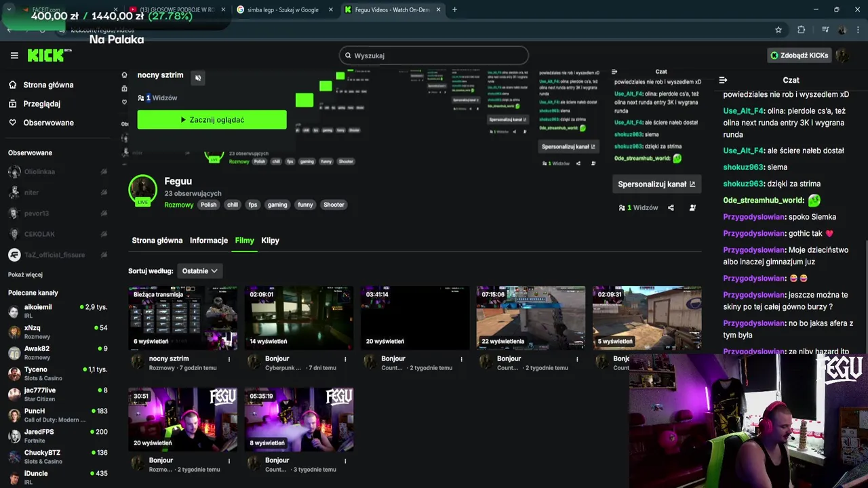Open the 03:41:14 video thumbnail
This screenshot has width=868, height=488.
point(415,318)
